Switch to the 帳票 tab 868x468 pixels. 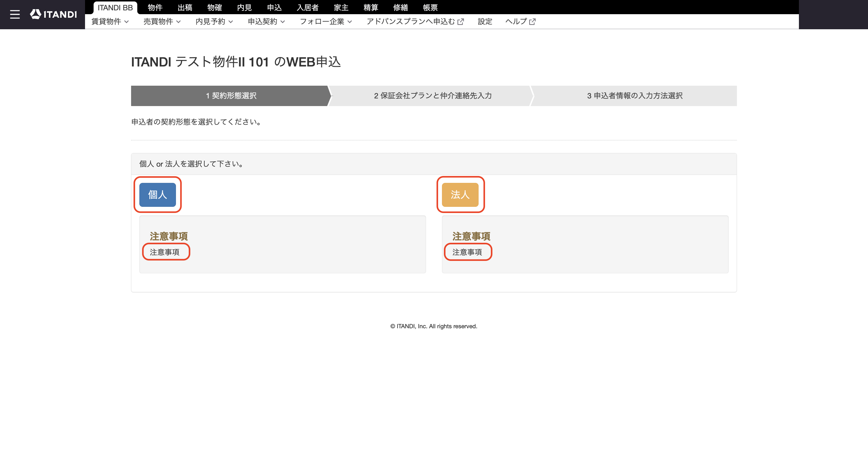click(x=430, y=7)
